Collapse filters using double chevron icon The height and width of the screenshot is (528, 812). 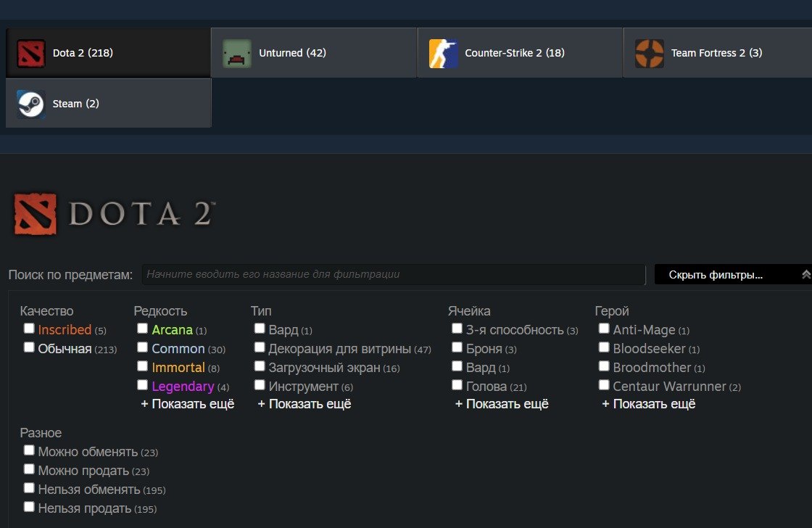(x=805, y=275)
